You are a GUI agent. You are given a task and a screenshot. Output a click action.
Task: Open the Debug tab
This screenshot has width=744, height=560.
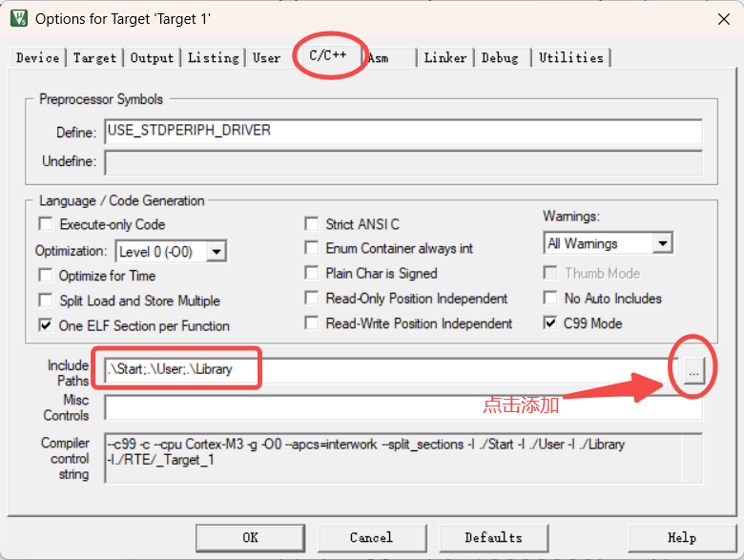tap(500, 58)
